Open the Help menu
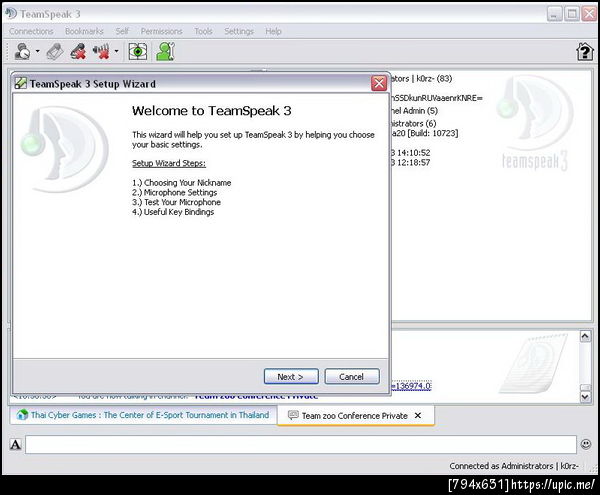The height and width of the screenshot is (495, 600). (273, 31)
